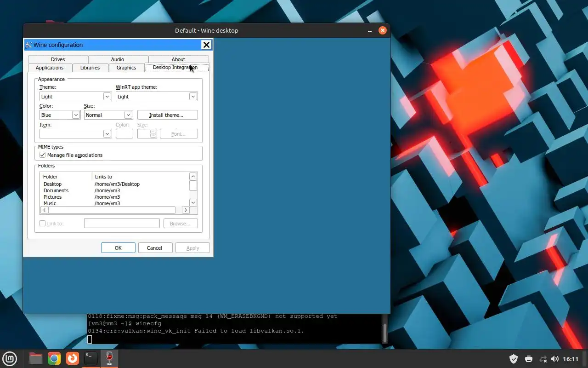Click the Install theme... button
Viewport: 588px width, 368px height.
(167, 115)
